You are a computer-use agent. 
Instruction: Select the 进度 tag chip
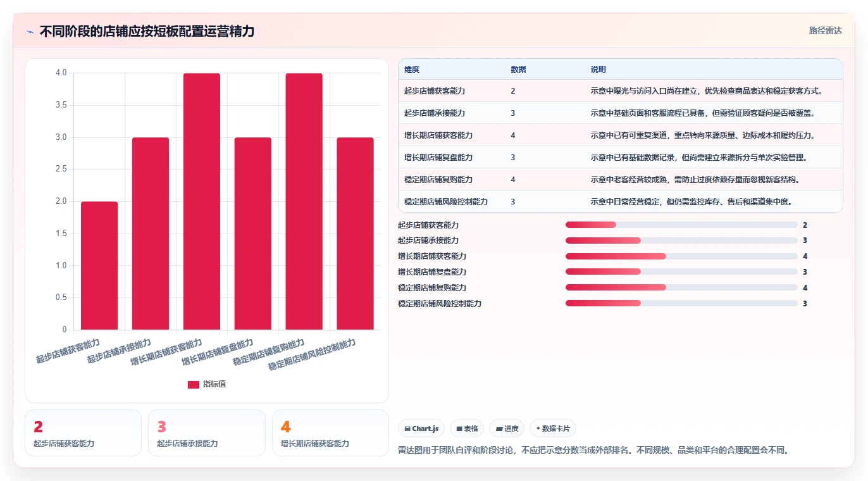pos(507,428)
